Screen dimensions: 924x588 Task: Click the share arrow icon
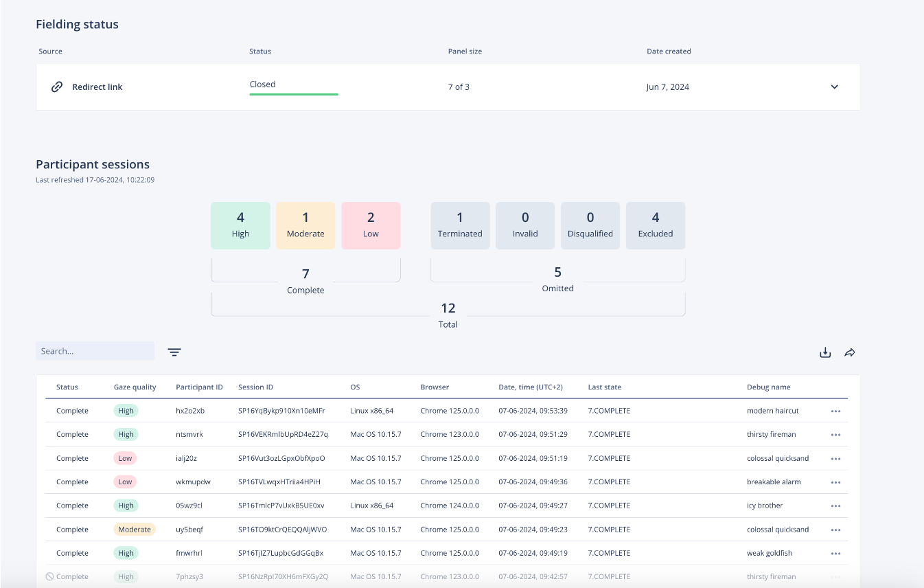[x=850, y=352]
